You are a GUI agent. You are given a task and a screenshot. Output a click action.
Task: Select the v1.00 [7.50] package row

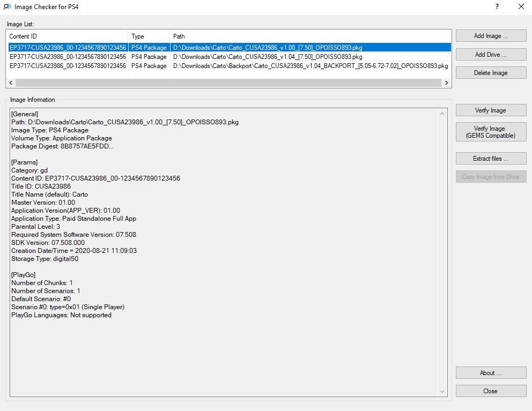(x=230, y=48)
